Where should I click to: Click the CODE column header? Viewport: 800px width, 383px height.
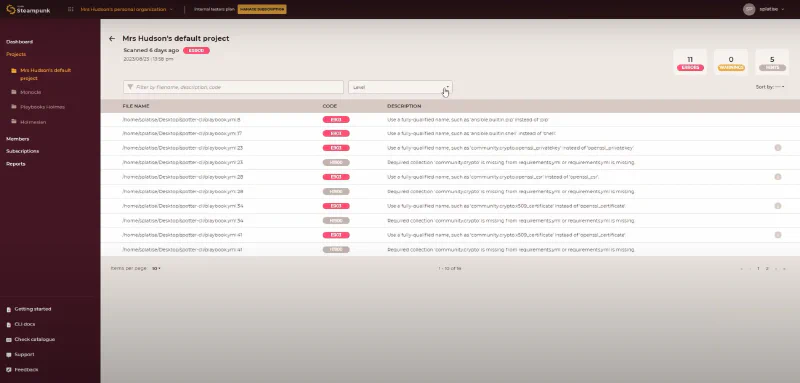[x=330, y=106]
